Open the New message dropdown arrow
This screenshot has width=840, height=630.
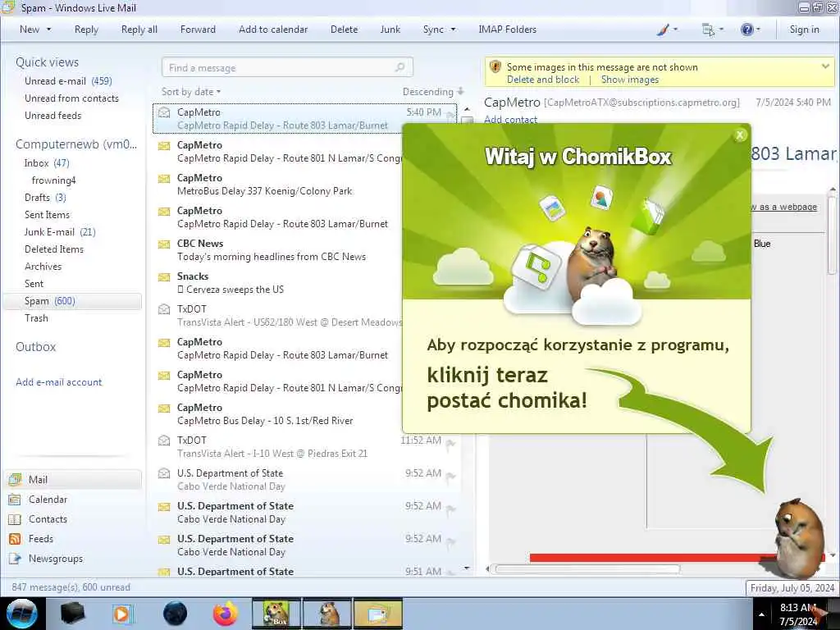click(x=48, y=30)
